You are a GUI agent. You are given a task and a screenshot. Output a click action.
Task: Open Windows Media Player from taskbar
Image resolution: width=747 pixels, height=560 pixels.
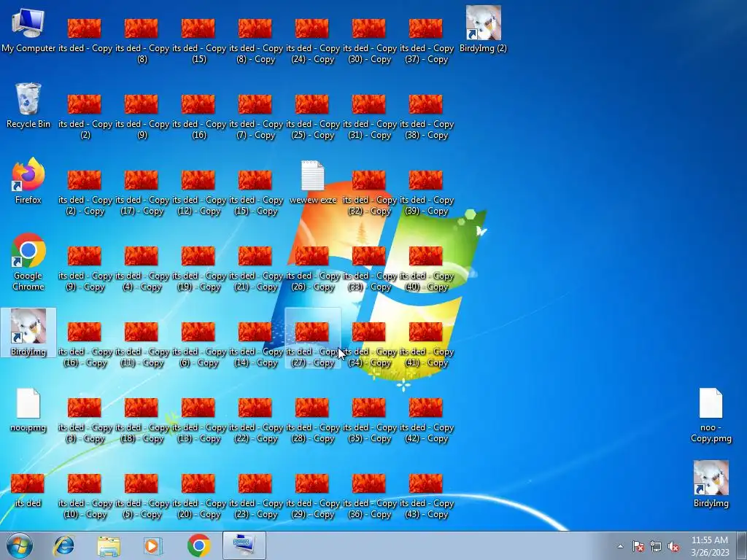(153, 545)
